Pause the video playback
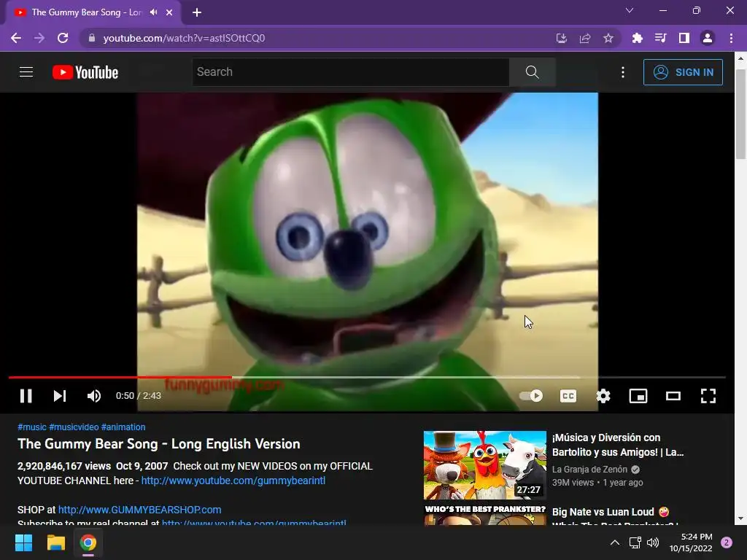This screenshot has height=560, width=747. click(x=26, y=396)
